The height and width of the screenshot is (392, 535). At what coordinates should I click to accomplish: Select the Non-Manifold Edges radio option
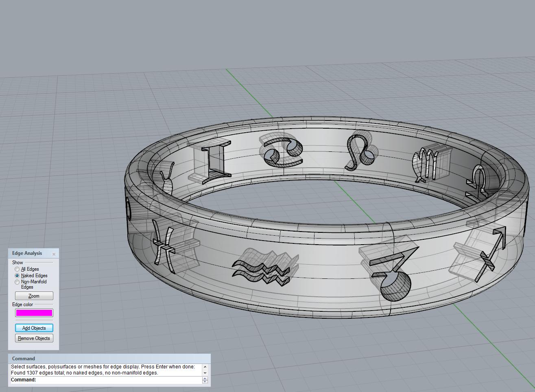pyautogui.click(x=17, y=282)
